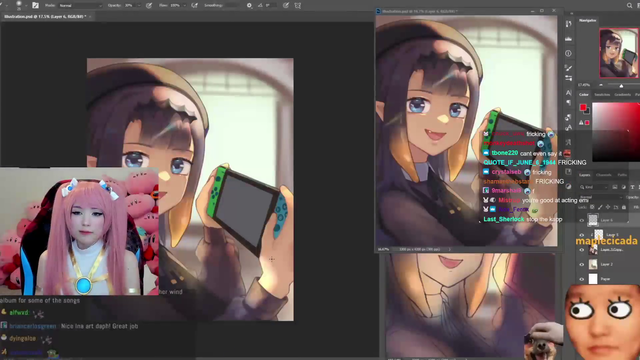The height and width of the screenshot is (360, 640).
Task: Click the search magnifier icon at top right
Action: (x=629, y=5)
